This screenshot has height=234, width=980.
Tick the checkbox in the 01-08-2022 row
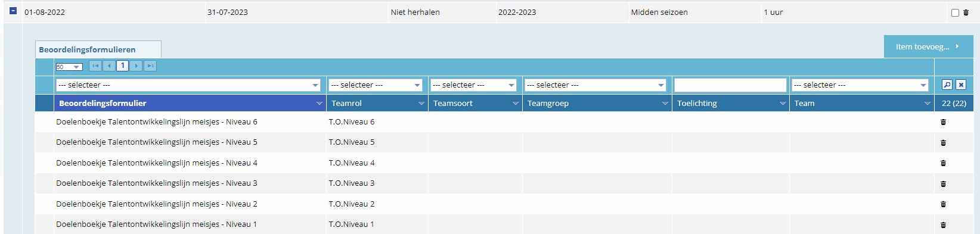[955, 13]
